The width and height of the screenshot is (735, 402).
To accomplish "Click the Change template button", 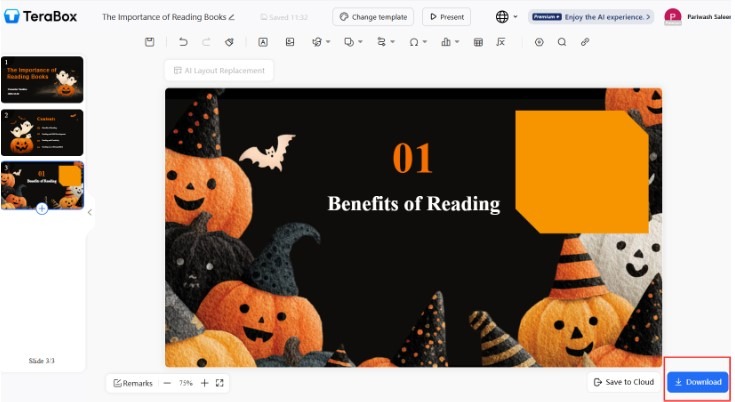I will (x=373, y=17).
